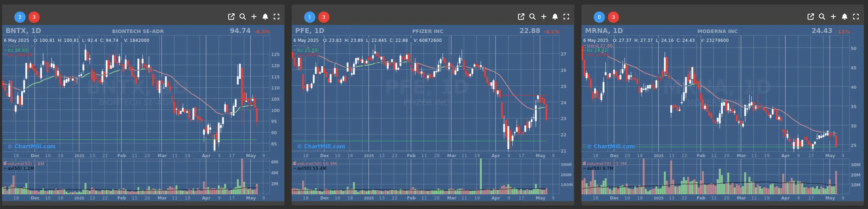Click the MODERNA INC company name
The width and height of the screenshot is (868, 209).
click(x=717, y=31)
